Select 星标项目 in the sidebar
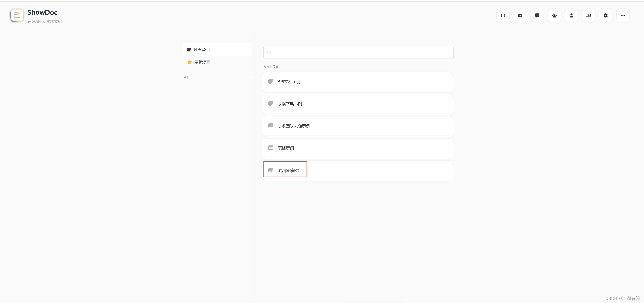 (x=217, y=62)
